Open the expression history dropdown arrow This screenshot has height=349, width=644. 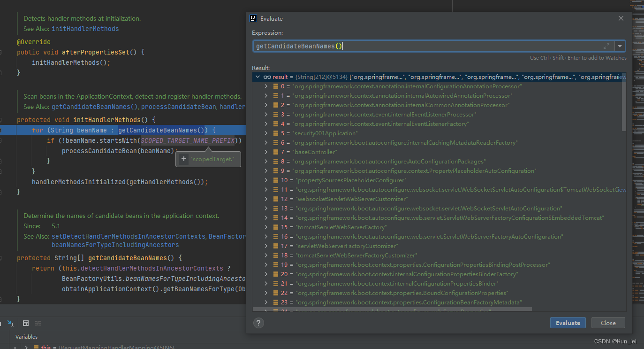pos(620,46)
